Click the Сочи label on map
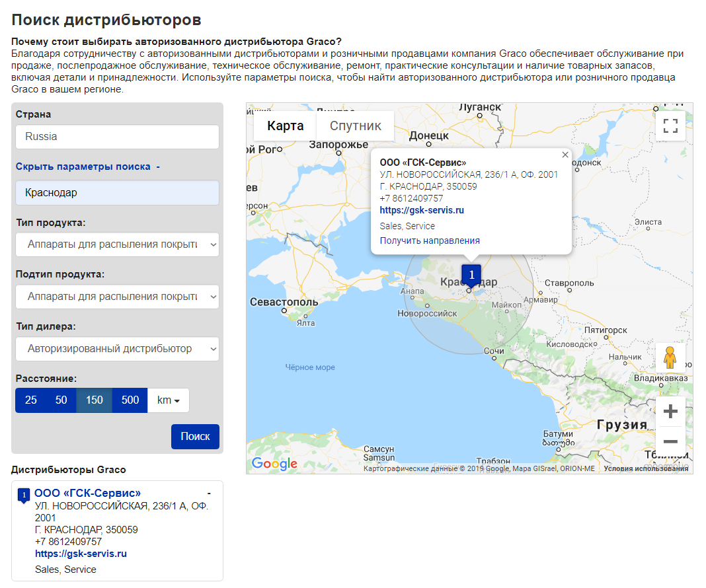The height and width of the screenshot is (588, 706). (494, 350)
